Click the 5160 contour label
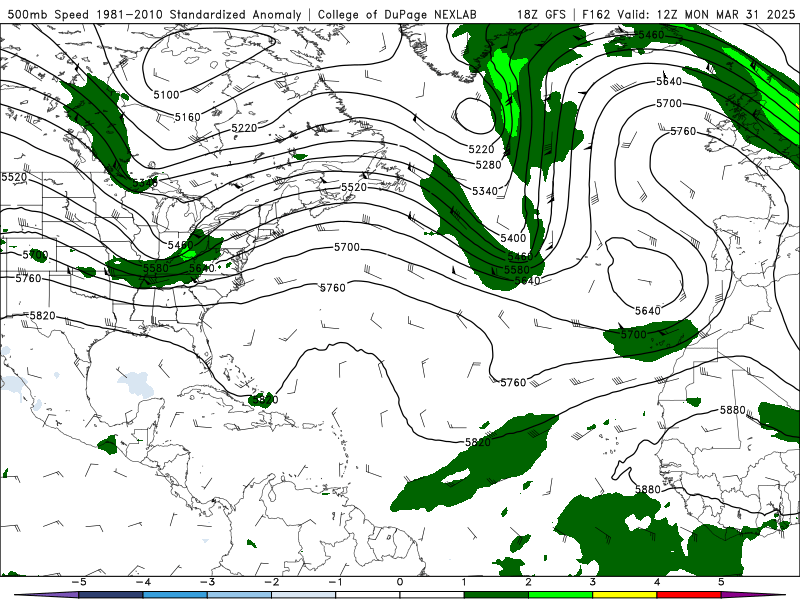The width and height of the screenshot is (800, 600). coord(188,117)
